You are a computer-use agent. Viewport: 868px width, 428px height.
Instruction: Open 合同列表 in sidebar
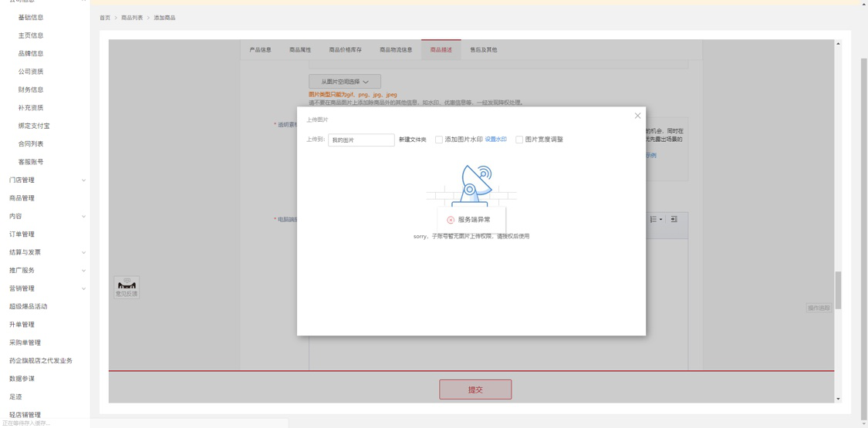pos(31,143)
